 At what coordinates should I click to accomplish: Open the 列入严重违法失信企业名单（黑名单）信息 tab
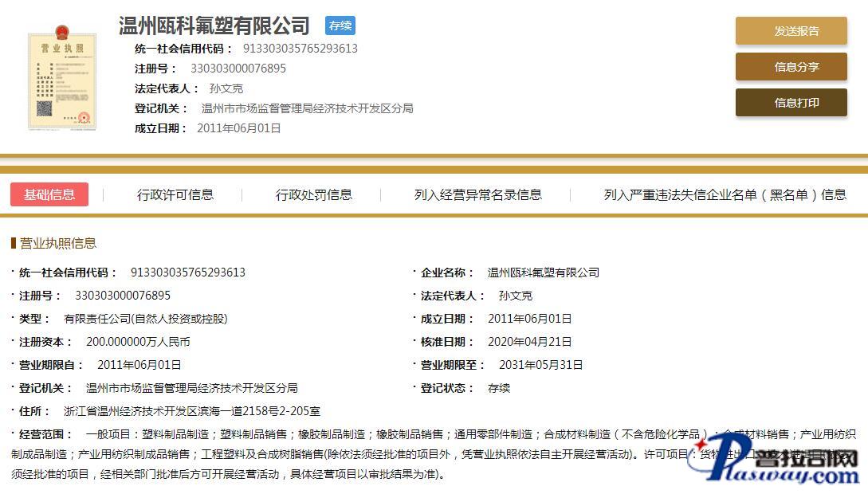coord(725,194)
